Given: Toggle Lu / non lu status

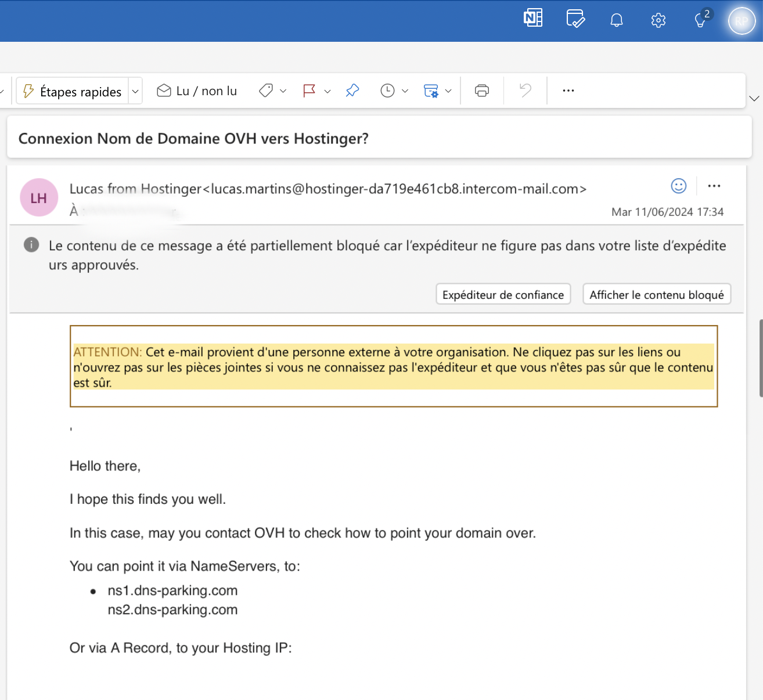Looking at the screenshot, I should [197, 91].
